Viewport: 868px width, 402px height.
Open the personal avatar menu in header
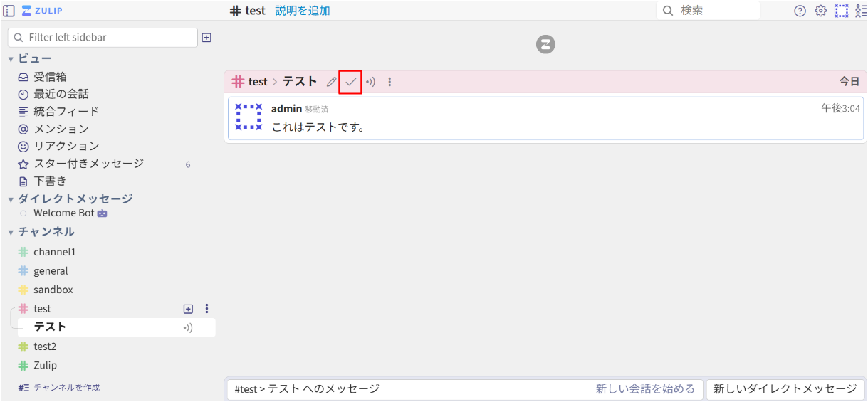pos(842,11)
